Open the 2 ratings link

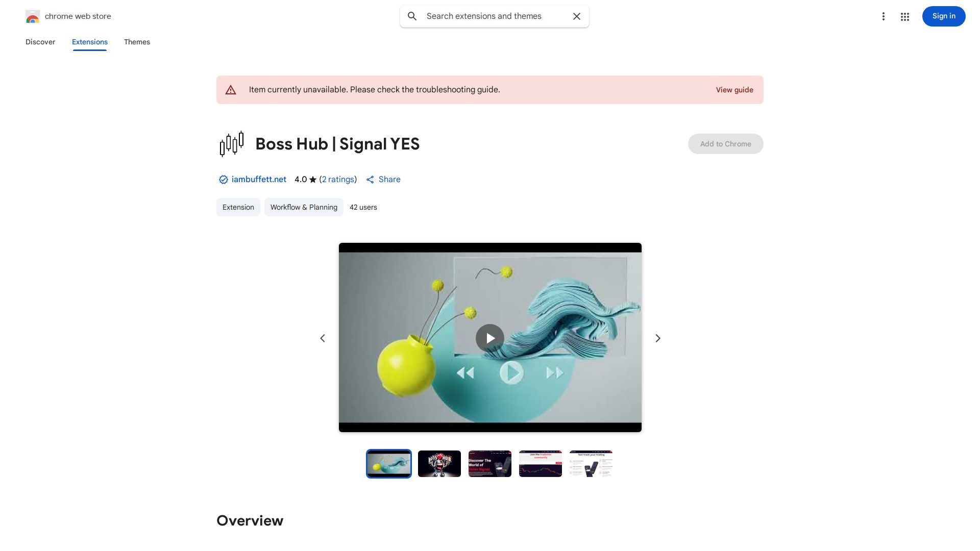(x=338, y=180)
